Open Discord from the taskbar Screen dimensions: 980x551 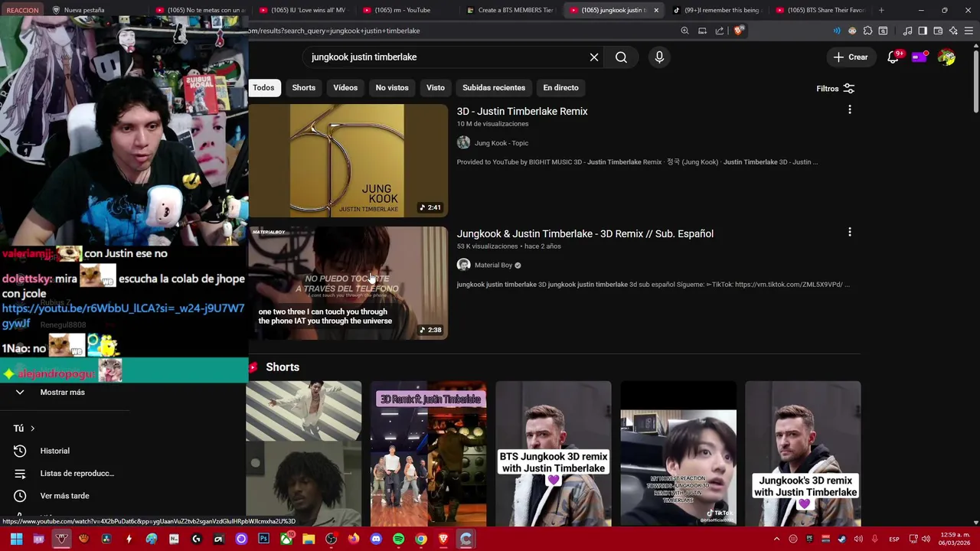[x=376, y=540]
